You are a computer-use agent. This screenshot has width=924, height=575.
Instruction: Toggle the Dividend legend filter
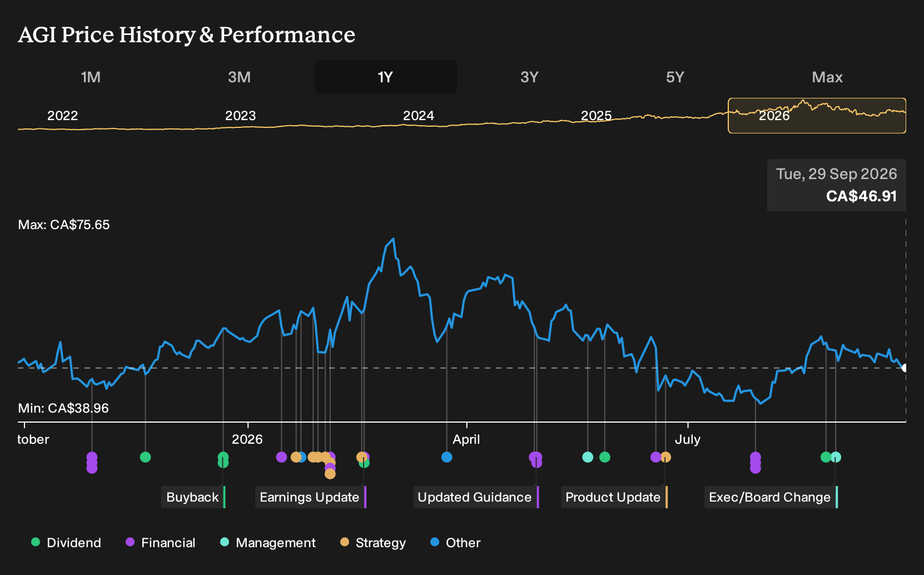tap(66, 543)
